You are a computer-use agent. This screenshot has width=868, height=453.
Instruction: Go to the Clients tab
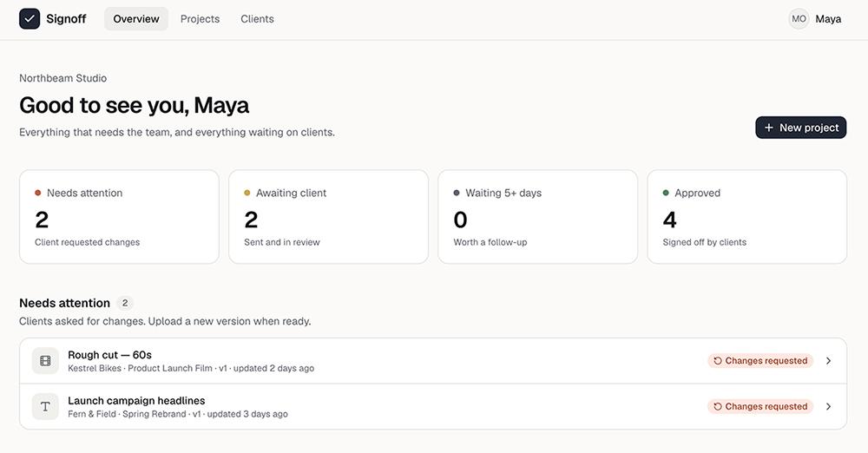(257, 19)
